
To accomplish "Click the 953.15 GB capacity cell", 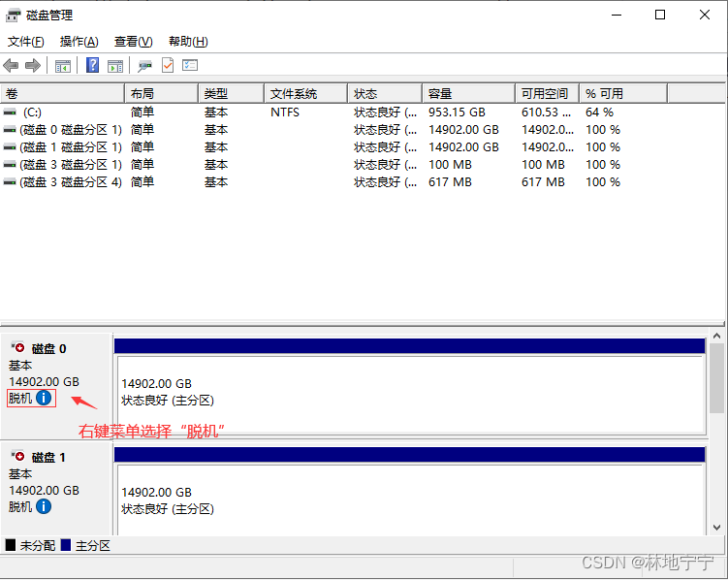I will tap(457, 113).
